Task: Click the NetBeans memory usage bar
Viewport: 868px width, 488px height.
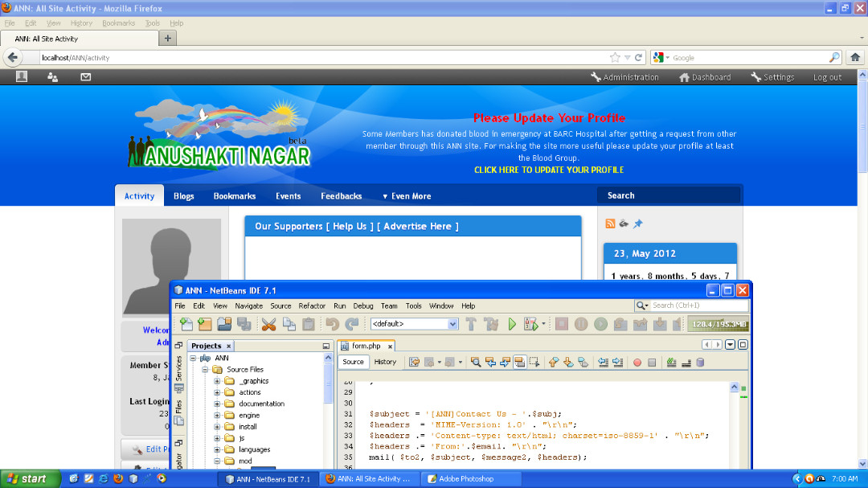Action: 718,324
